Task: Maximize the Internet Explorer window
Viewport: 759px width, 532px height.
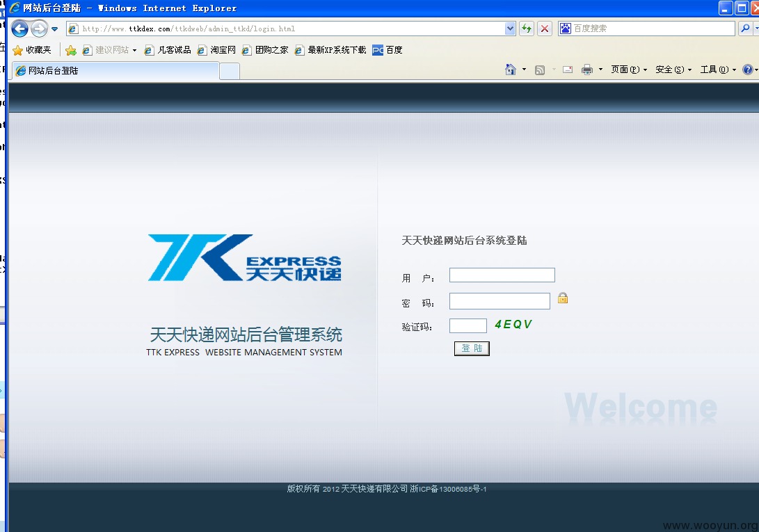Action: point(742,8)
